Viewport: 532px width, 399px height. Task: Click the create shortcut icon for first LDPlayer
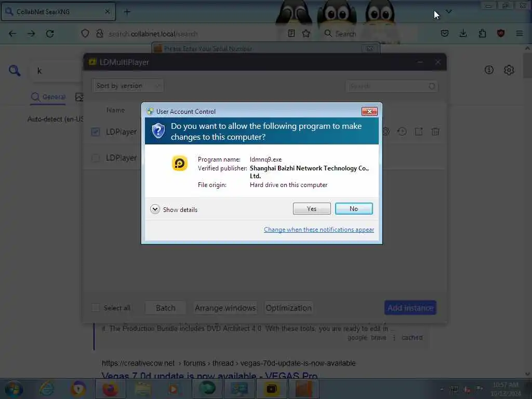pyautogui.click(x=419, y=131)
